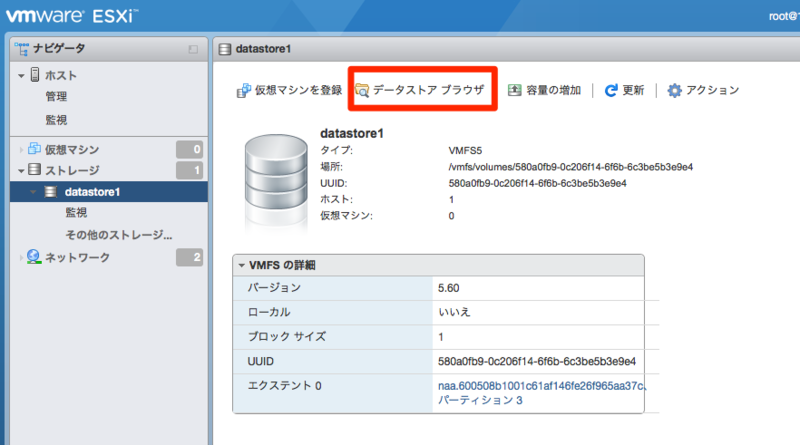Click the /vmfs/volumes location path
Image resolution: width=800 pixels, height=445 pixels.
(x=570, y=167)
